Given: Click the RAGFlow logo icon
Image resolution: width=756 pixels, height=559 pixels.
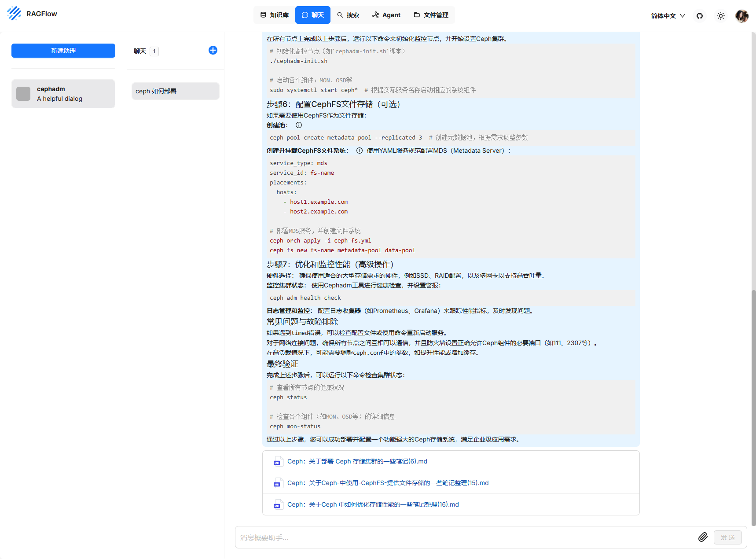Looking at the screenshot, I should coord(14,14).
